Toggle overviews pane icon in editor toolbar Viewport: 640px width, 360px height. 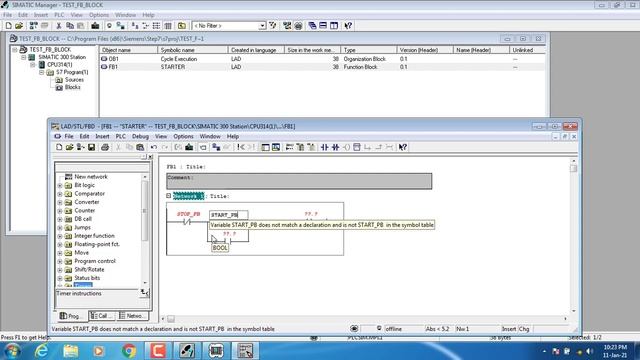265,147
